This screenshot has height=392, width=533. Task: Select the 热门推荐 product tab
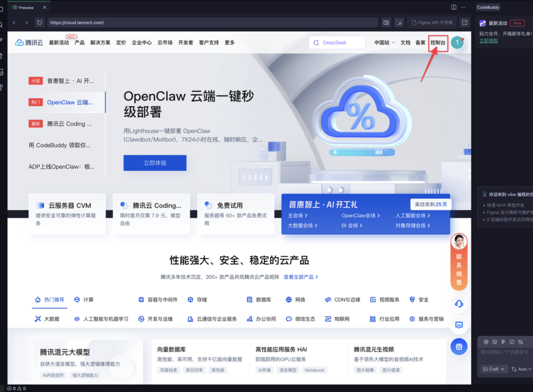tap(50, 300)
